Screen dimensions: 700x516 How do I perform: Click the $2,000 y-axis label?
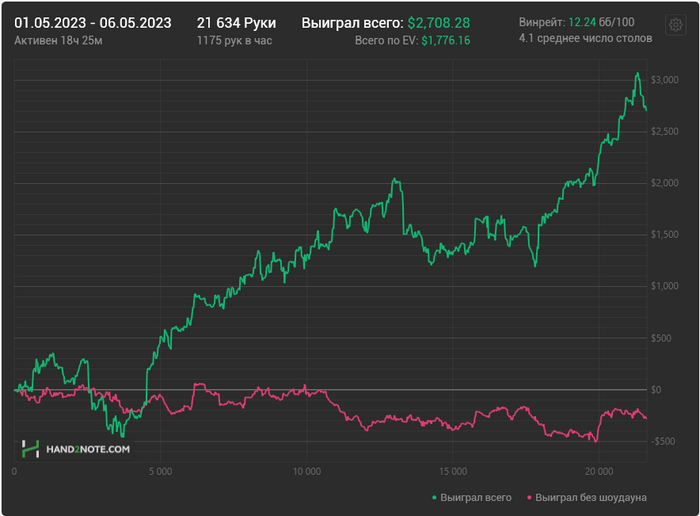664,183
